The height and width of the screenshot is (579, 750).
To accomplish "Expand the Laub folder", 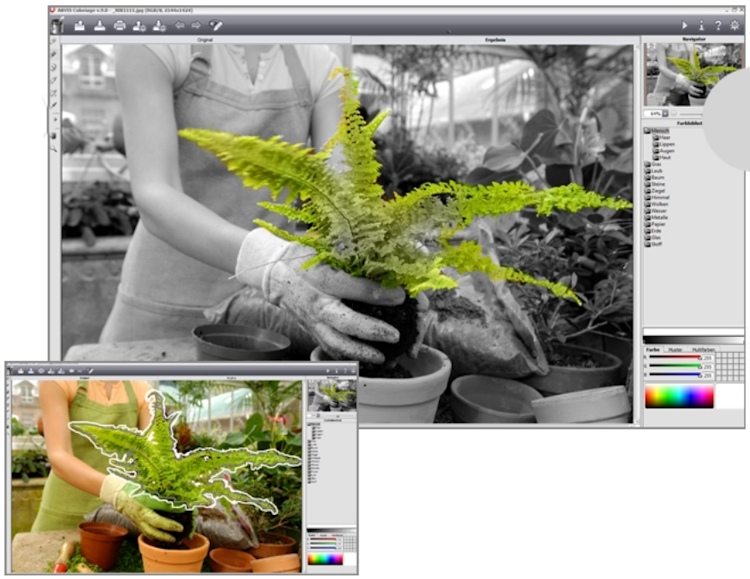I will click(x=647, y=171).
